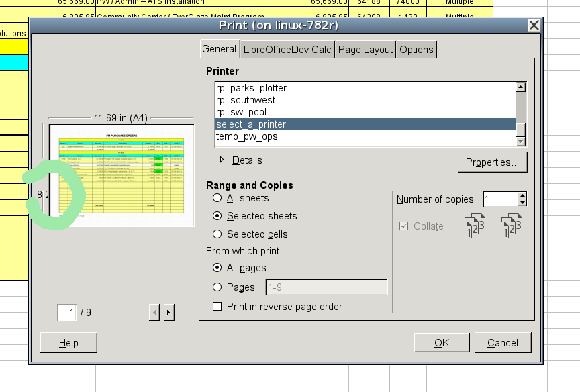Open the LibreOfficeDev Calc tab
Screen dimensions: 580x392
287,50
